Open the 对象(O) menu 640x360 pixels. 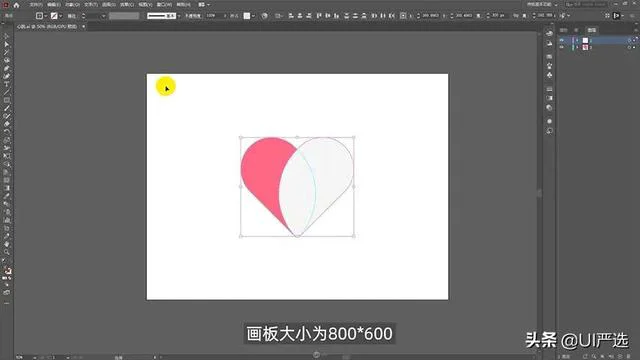tap(72, 5)
